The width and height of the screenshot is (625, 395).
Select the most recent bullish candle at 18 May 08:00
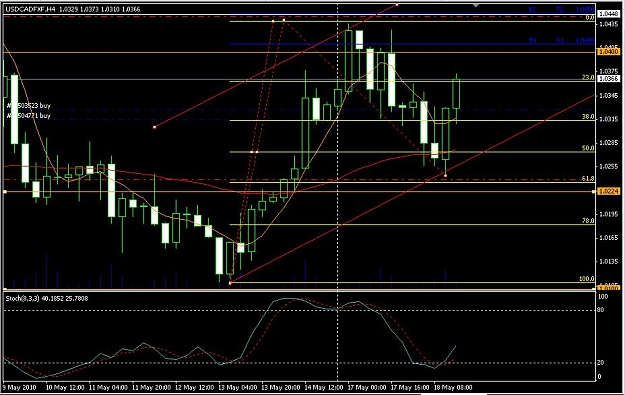(x=456, y=94)
